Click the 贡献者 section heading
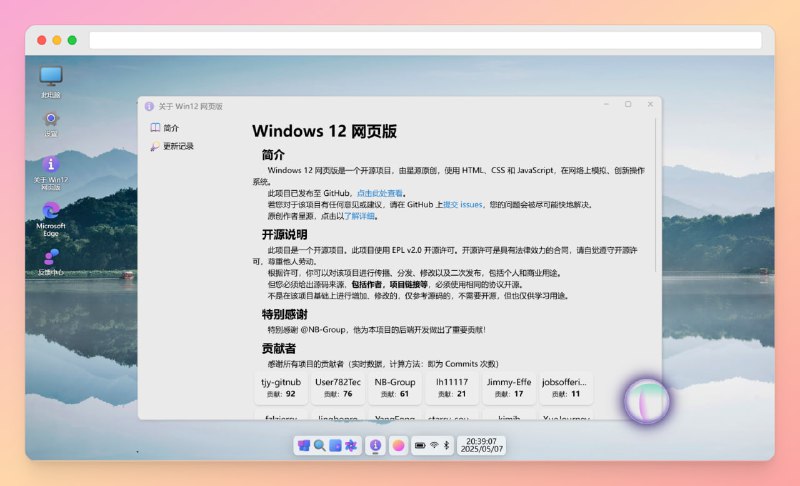800x486 pixels. pyautogui.click(x=279, y=348)
